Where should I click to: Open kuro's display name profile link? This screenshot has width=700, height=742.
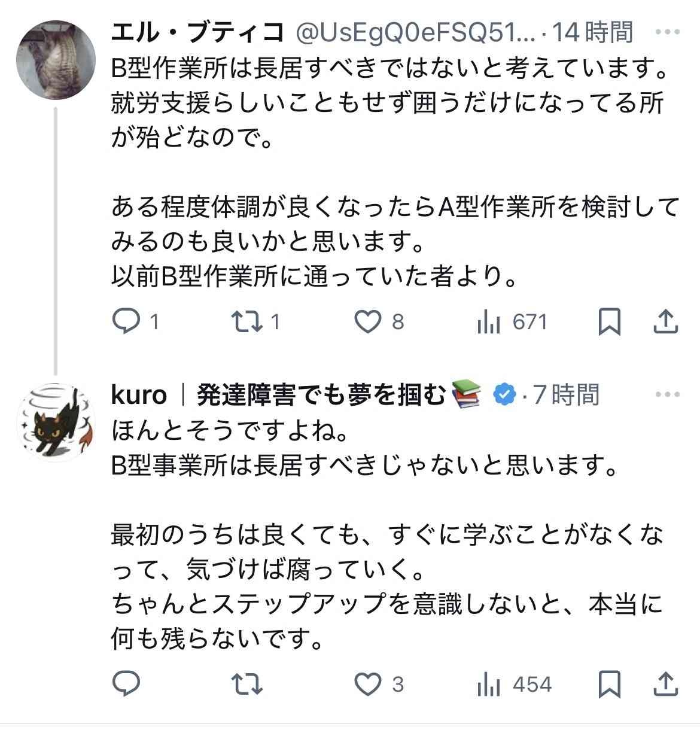point(287,394)
